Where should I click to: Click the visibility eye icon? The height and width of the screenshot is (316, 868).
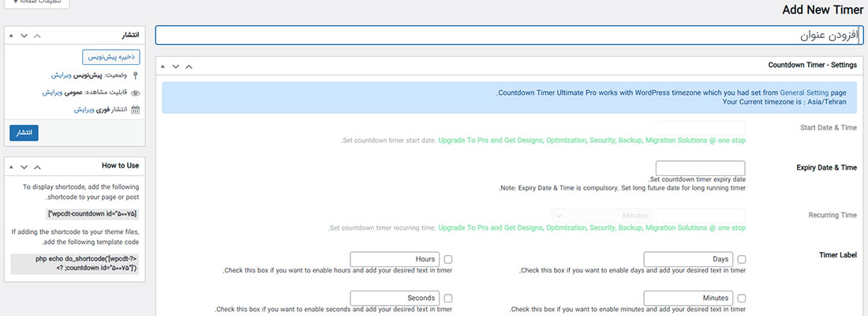coord(135,92)
